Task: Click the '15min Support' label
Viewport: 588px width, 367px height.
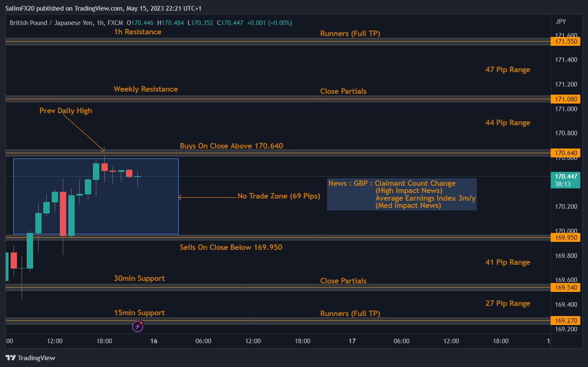Action: click(x=139, y=313)
